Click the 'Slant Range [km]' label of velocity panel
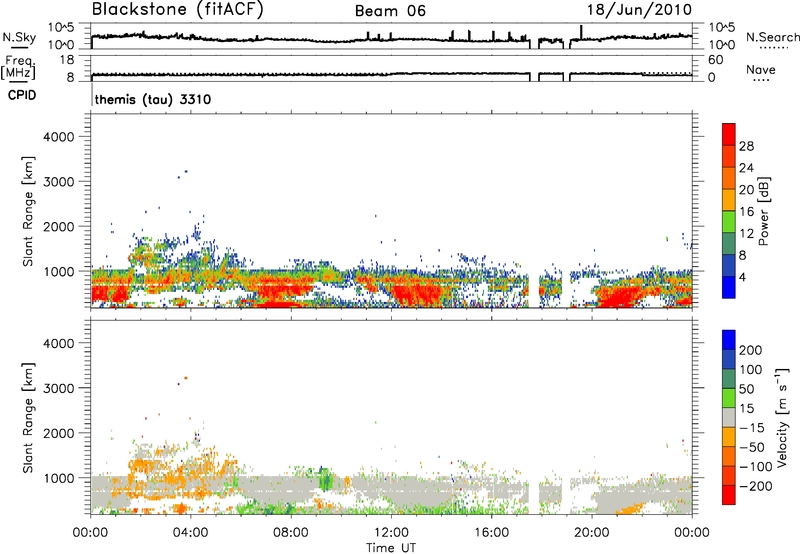The height and width of the screenshot is (554, 800). pyautogui.click(x=28, y=418)
